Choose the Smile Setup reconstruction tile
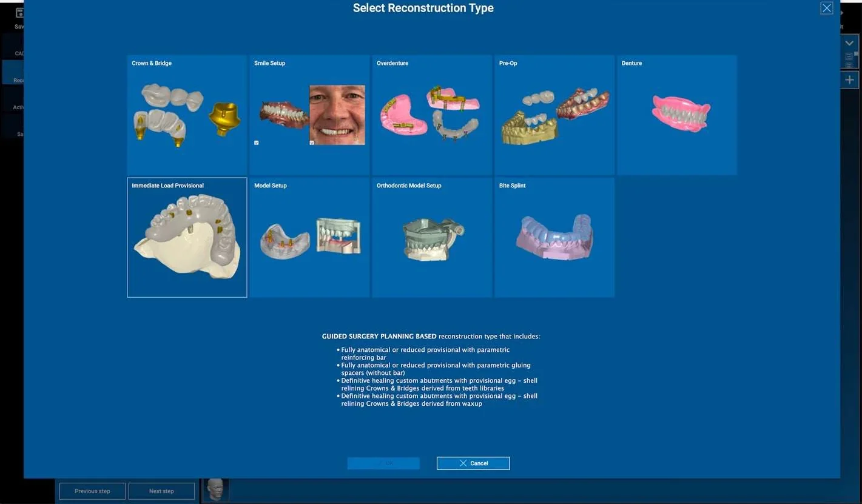The image size is (862, 504). (309, 115)
